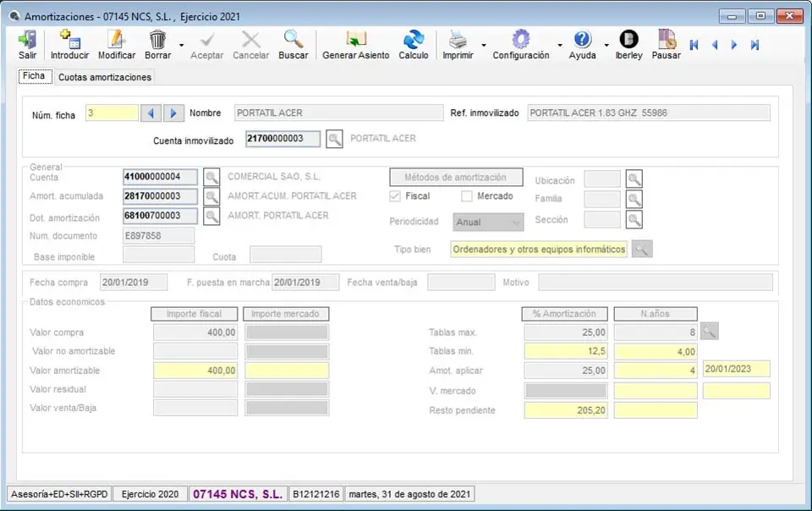Open the Periodicidad Anual dropdown
The width and height of the screenshot is (812, 511).
(488, 223)
